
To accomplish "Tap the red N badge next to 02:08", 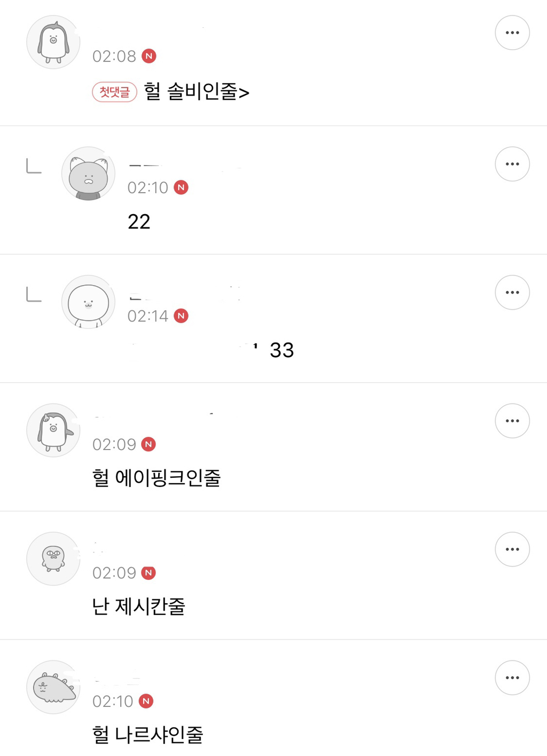I will click(149, 56).
